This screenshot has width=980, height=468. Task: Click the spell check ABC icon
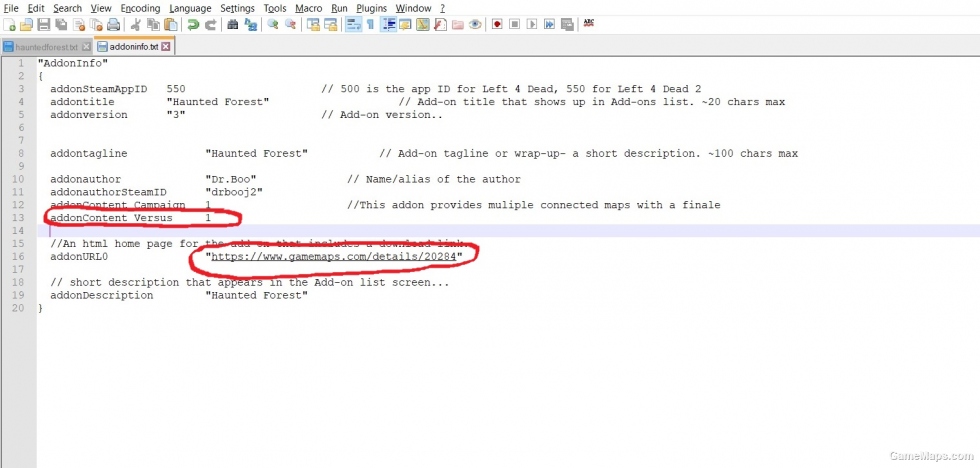coord(588,24)
